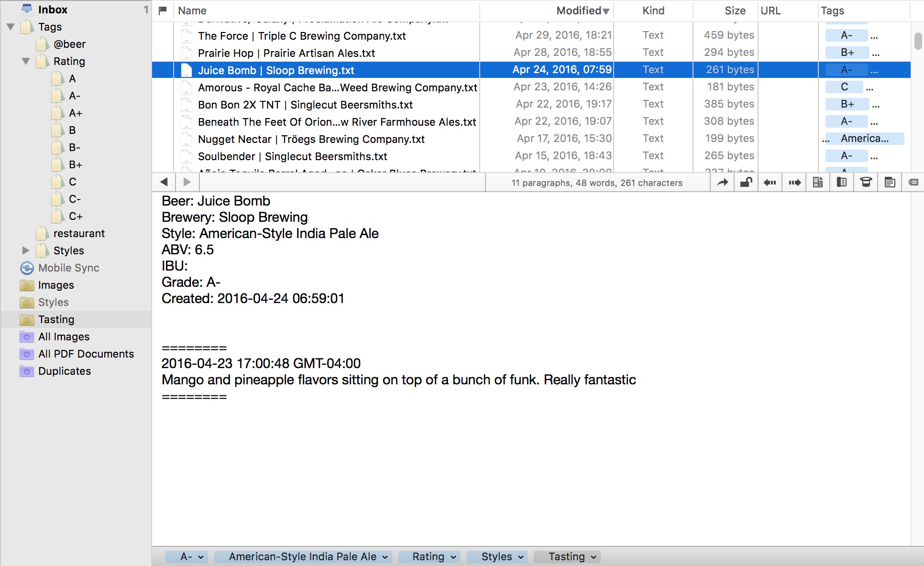Click the back navigation arrow icon

(164, 182)
